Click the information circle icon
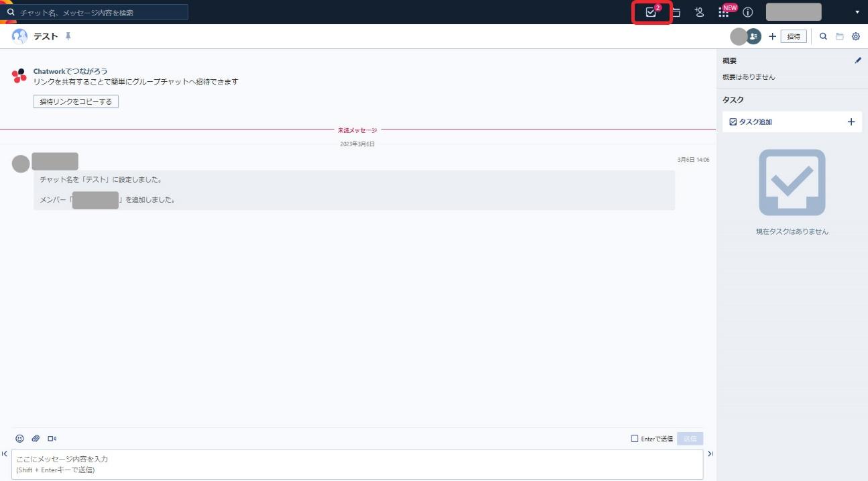 (x=748, y=12)
